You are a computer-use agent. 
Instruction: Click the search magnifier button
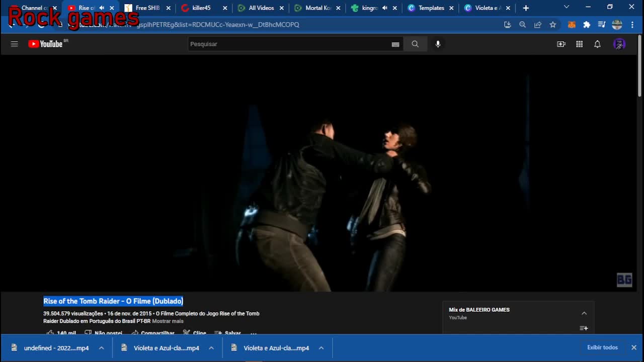click(415, 44)
